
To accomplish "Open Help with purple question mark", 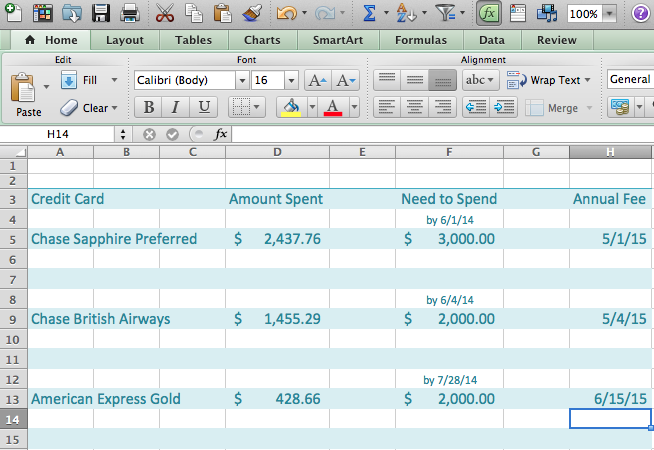I will [x=640, y=13].
